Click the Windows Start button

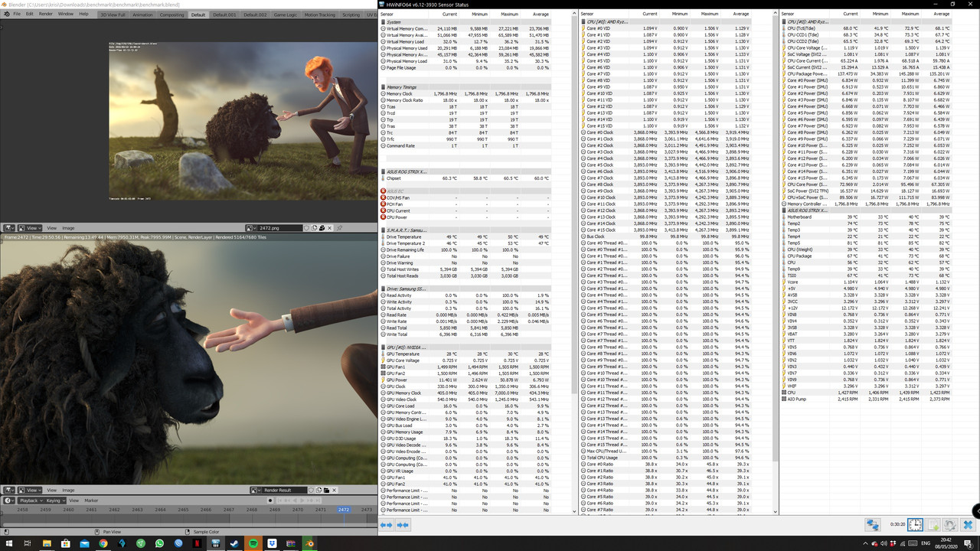[x=9, y=543]
